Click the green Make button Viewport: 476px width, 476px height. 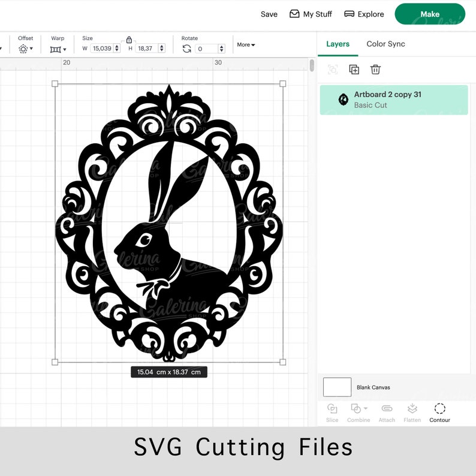430,14
